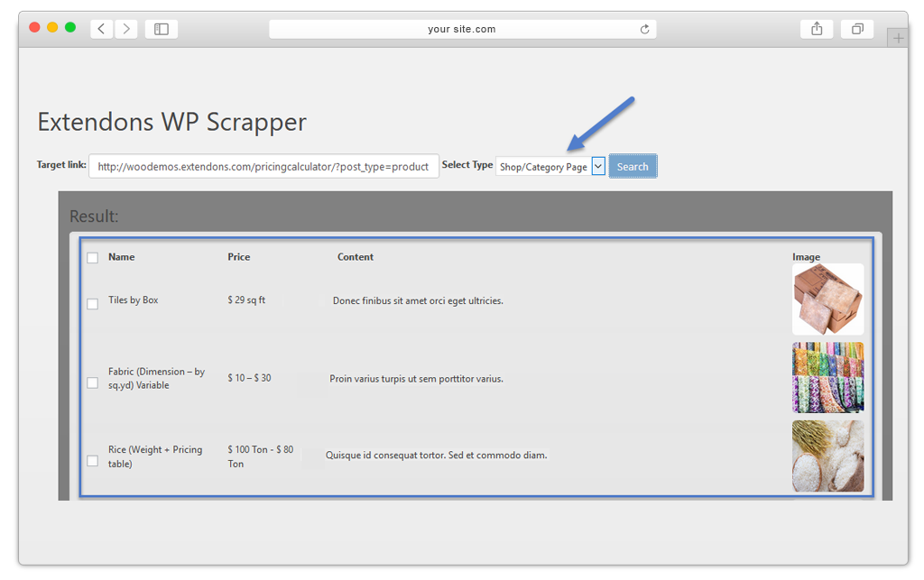Click the green fullscreen window button
The image size is (924, 580).
[70, 28]
